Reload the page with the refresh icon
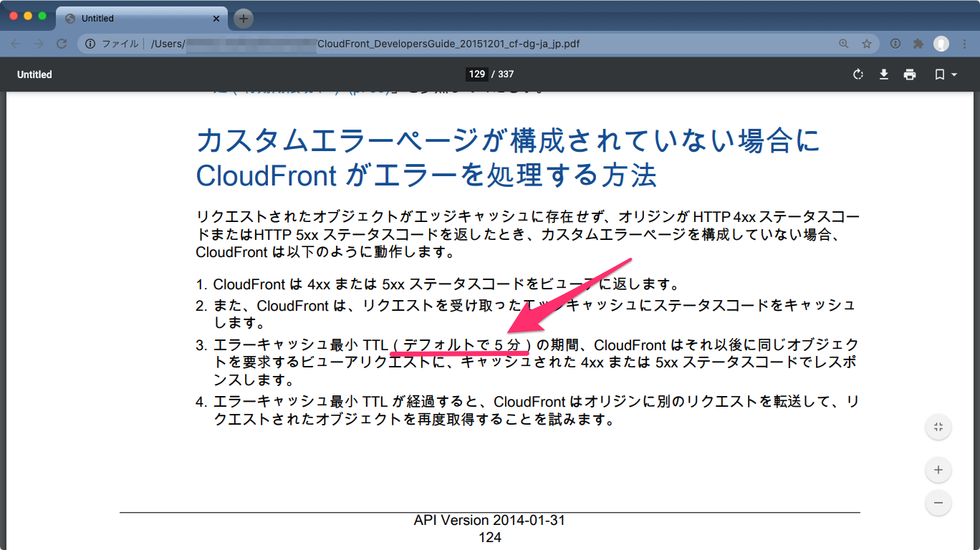The height and width of the screenshot is (550, 980). (x=62, y=44)
